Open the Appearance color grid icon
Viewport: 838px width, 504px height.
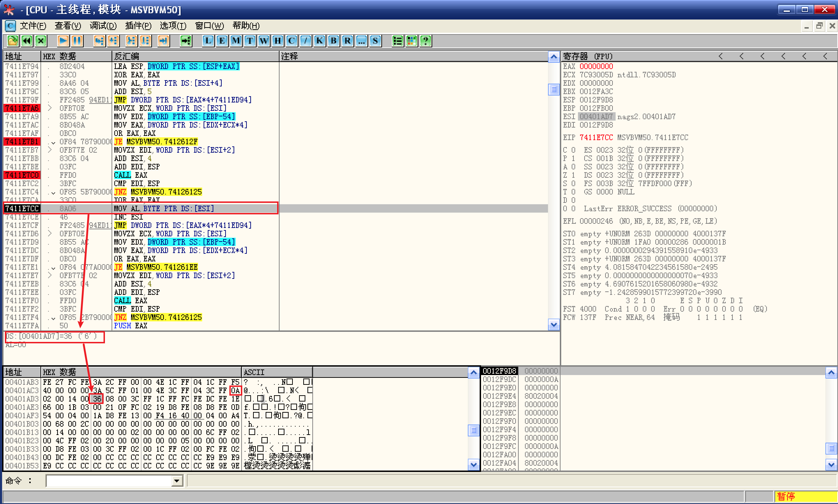tap(412, 41)
